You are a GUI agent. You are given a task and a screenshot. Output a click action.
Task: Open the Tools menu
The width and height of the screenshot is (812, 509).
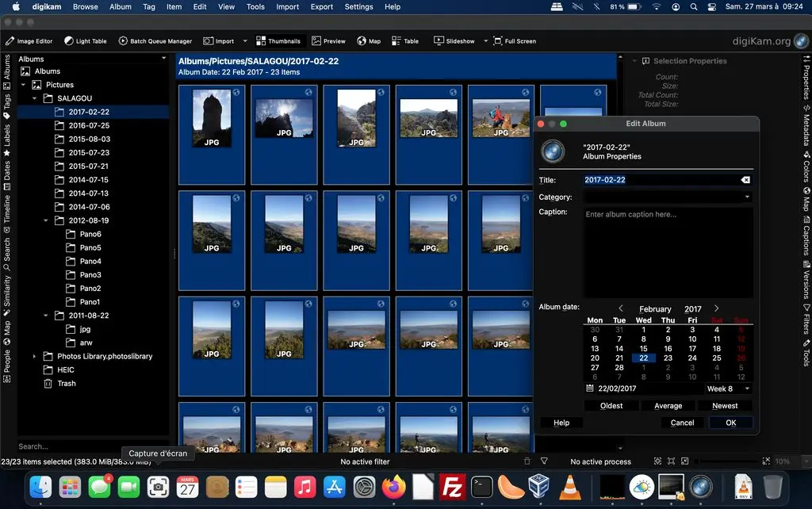(x=255, y=6)
